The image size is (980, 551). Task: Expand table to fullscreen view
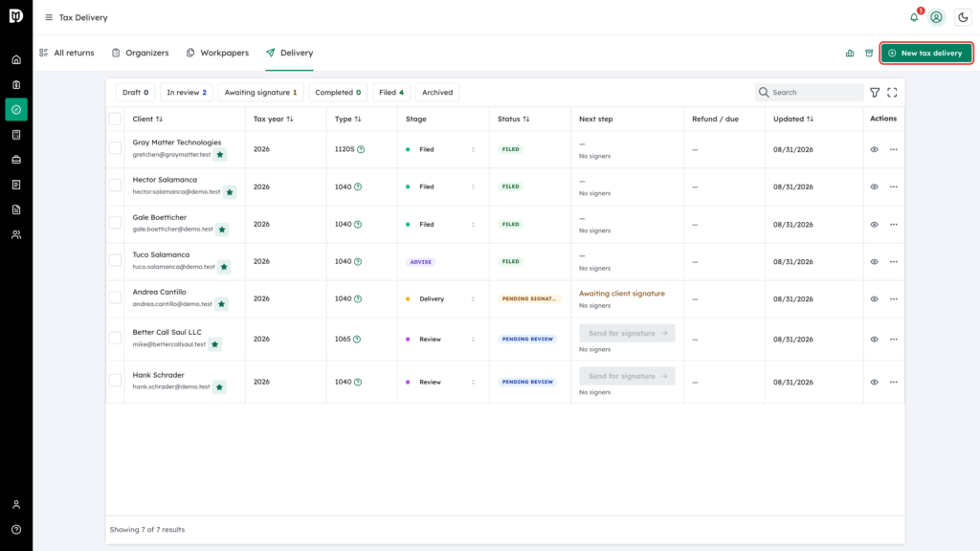coord(892,93)
